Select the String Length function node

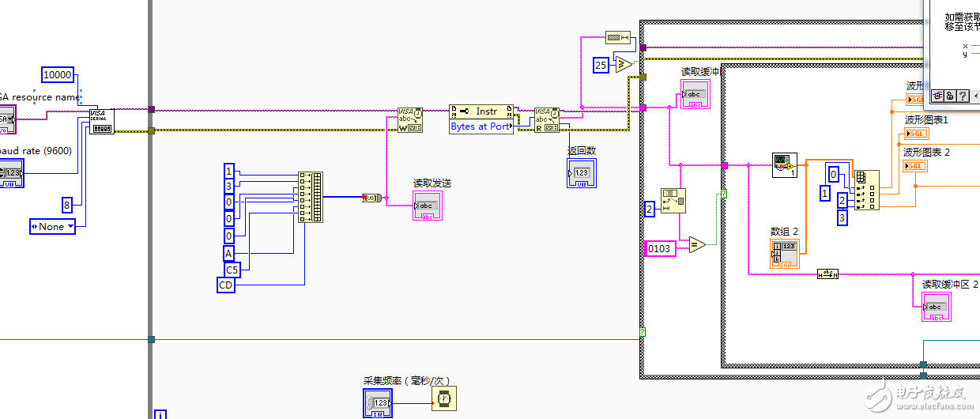click(x=617, y=37)
